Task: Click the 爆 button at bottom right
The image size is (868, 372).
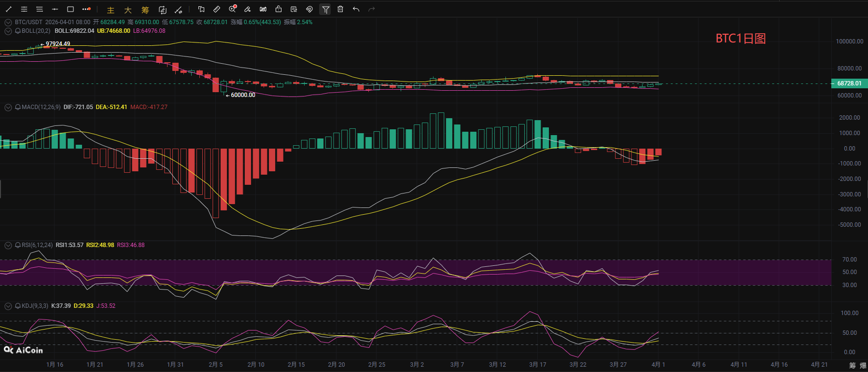Action: [863, 366]
